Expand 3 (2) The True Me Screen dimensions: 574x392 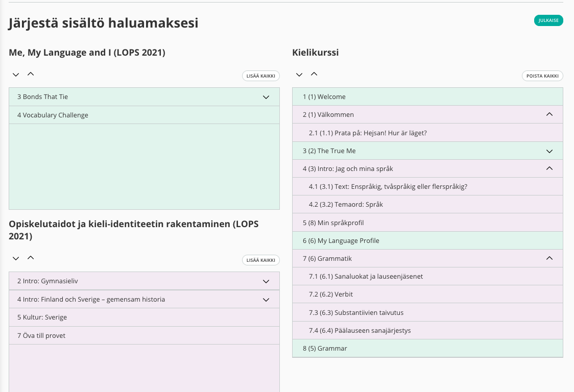[x=549, y=151]
